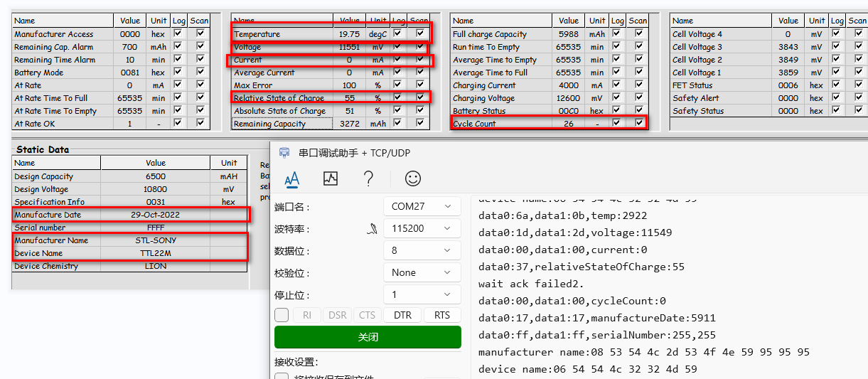
Task: Select the Device Name value TTL22M
Action: [x=156, y=253]
